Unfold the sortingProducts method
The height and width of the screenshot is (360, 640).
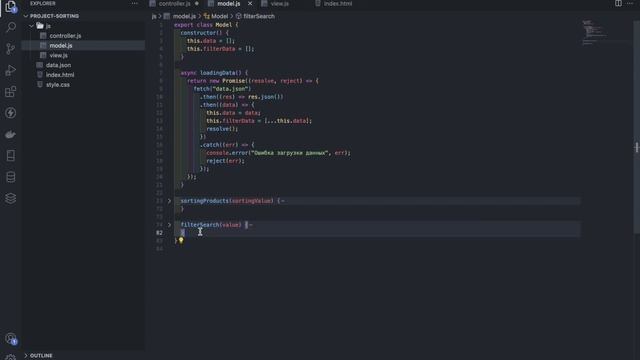pyautogui.click(x=169, y=201)
